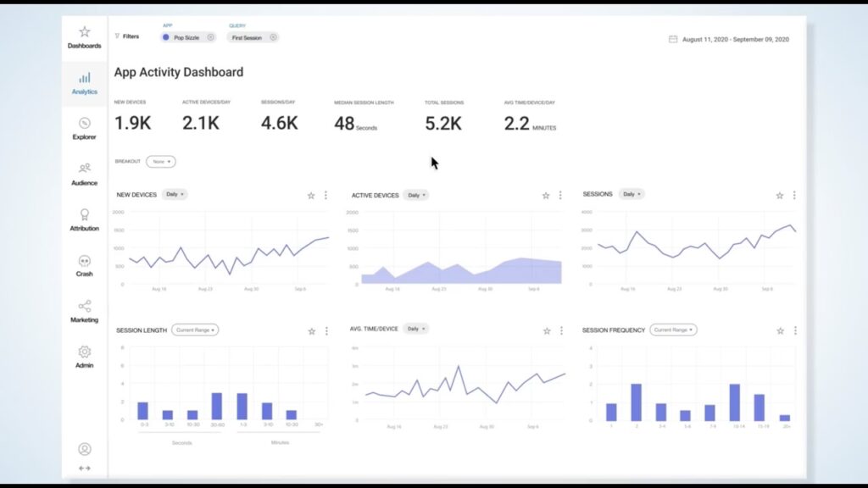Open the Marketing share icon
Image resolution: width=868 pixels, height=488 pixels.
coord(84,307)
